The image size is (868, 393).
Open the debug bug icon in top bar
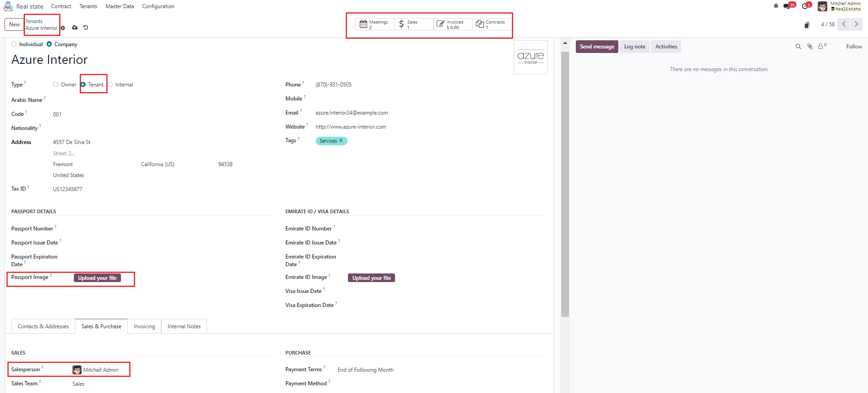pyautogui.click(x=776, y=6)
